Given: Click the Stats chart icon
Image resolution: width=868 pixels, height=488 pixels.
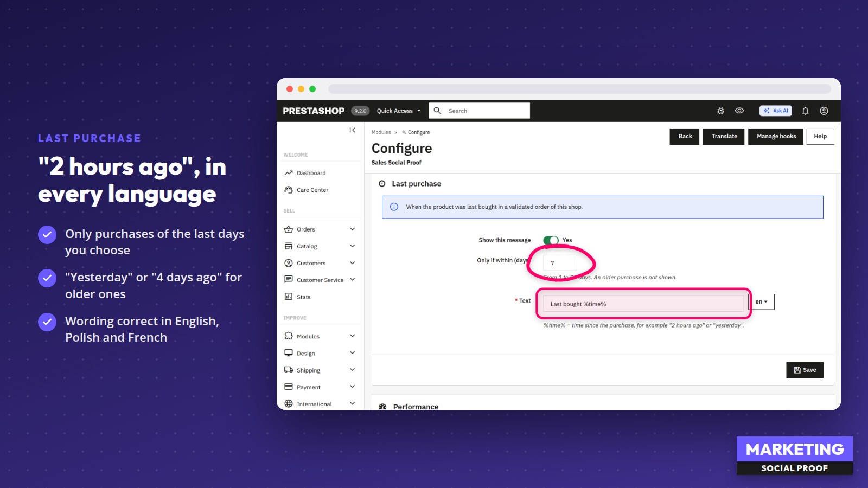Looking at the screenshot, I should tap(289, 297).
